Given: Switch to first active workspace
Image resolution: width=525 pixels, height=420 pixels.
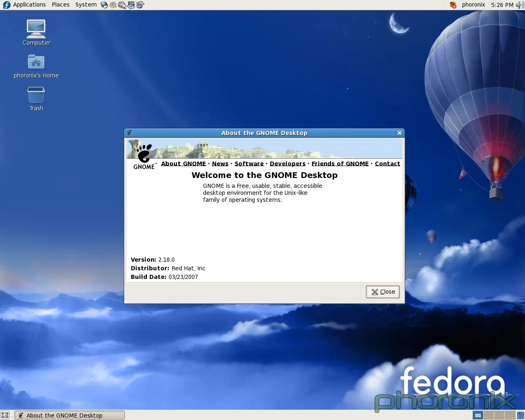Looking at the screenshot, I should [x=478, y=415].
